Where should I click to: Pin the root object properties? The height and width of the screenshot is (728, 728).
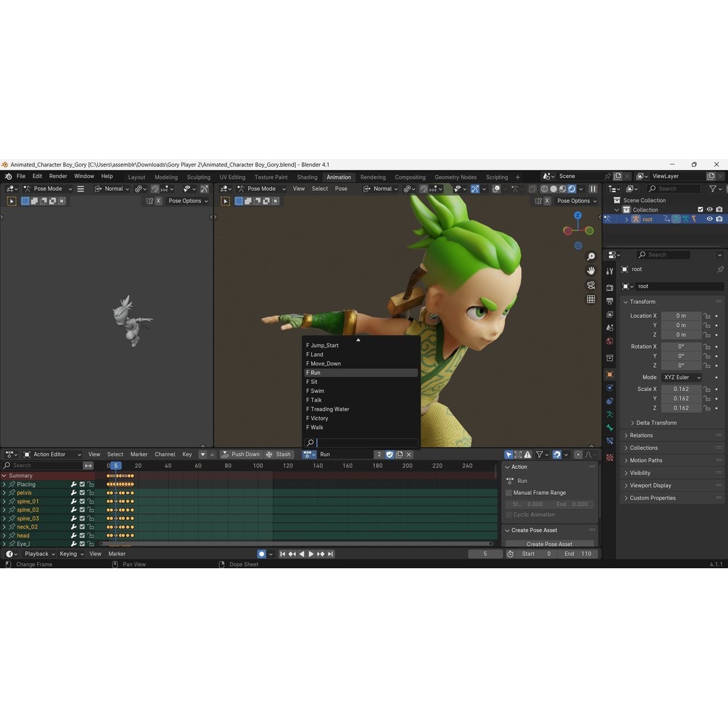tap(720, 269)
